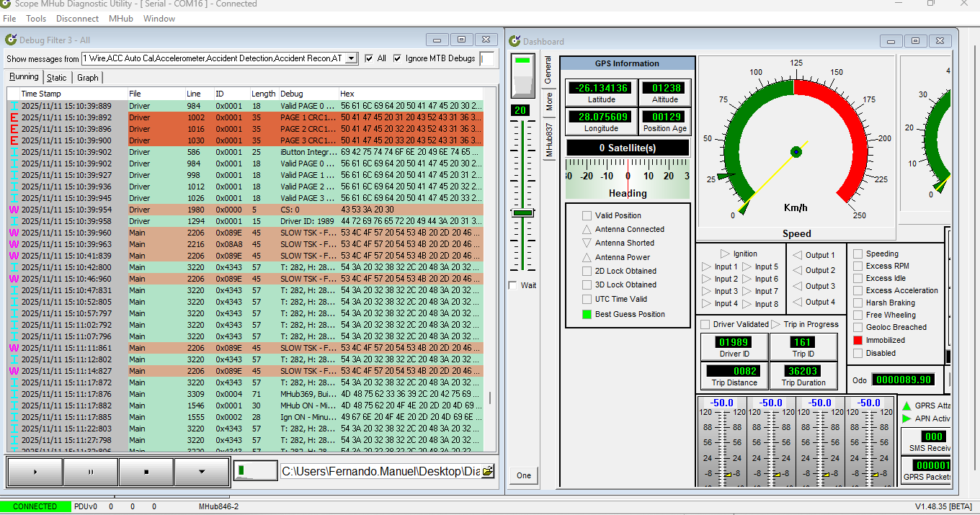Screen dimensions: 980x515
Task: Click the green Best Guess Position indicator
Action: (x=587, y=314)
